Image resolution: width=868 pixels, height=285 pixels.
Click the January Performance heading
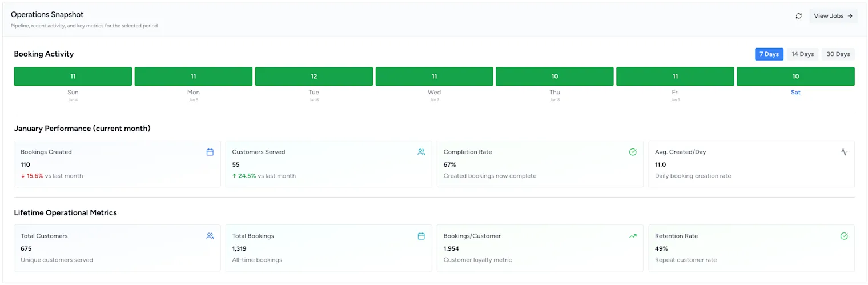coord(82,129)
